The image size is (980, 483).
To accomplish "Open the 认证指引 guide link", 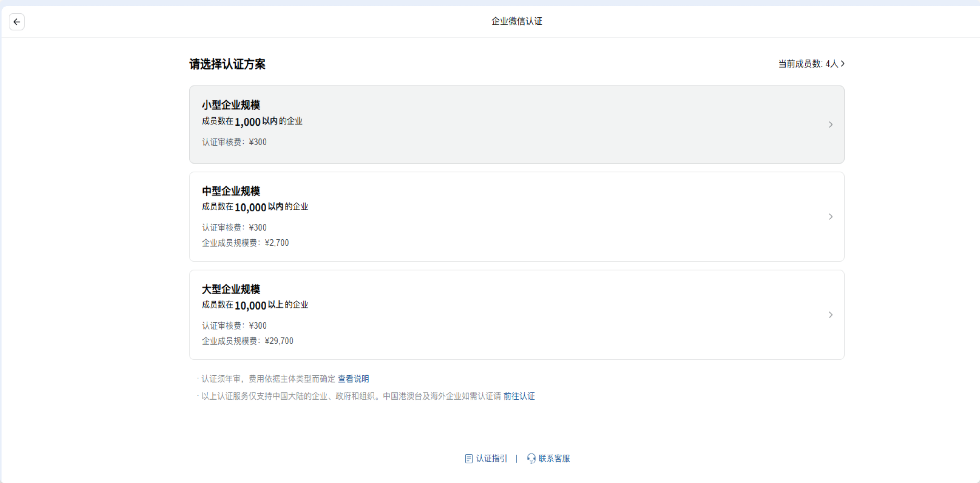I will (x=491, y=459).
